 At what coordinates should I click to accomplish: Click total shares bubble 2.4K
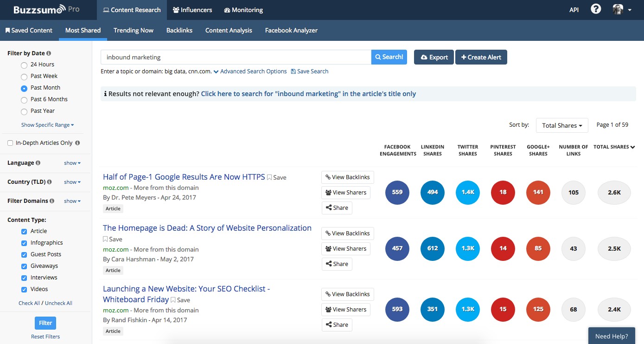614,309
